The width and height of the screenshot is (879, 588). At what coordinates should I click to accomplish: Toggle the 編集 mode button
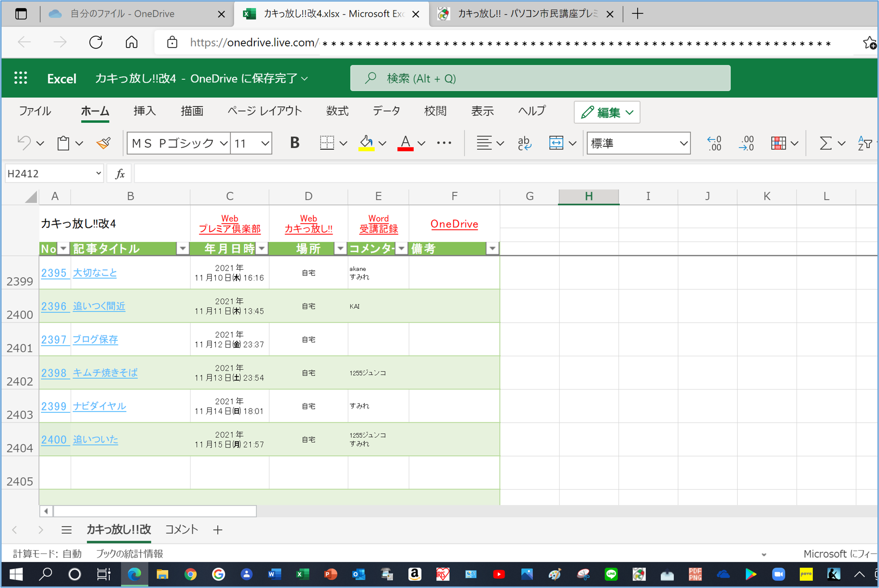607,112
